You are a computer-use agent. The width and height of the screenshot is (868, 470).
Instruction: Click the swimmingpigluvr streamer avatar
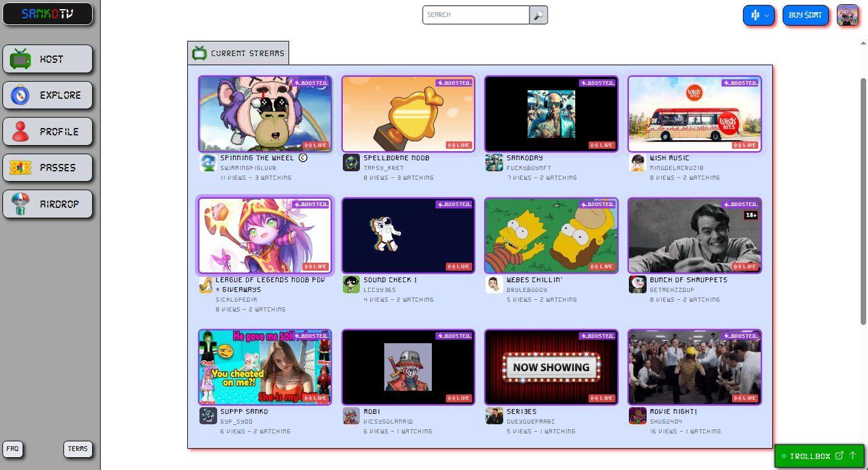click(x=208, y=163)
